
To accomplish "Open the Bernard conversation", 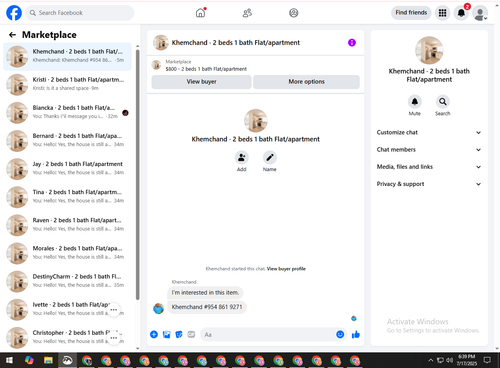I will (68, 141).
